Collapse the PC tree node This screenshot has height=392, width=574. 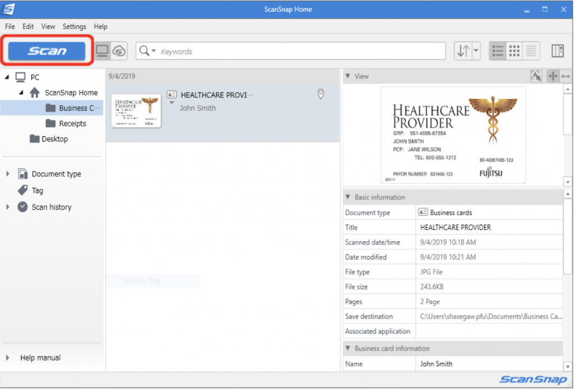[x=7, y=77]
